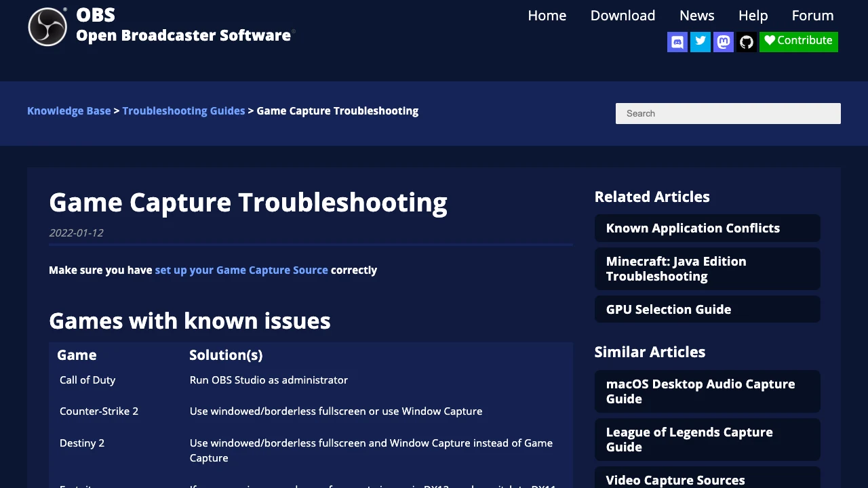Click the green Contribute button
This screenshot has width=868, height=488.
point(799,41)
